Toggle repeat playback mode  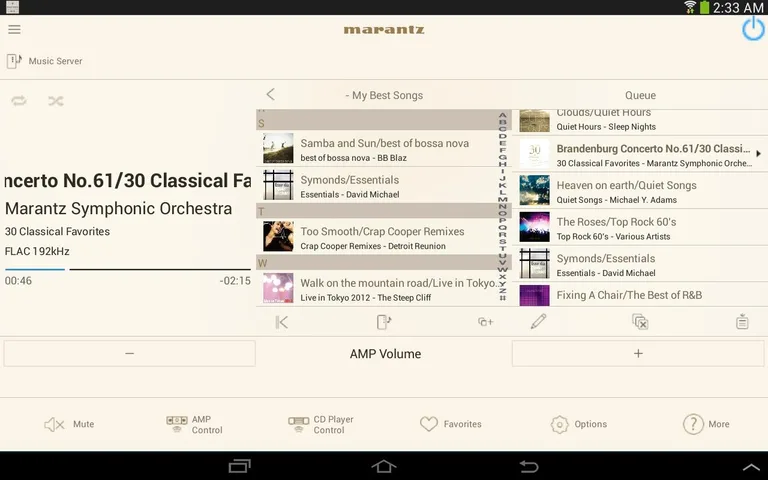coord(19,101)
